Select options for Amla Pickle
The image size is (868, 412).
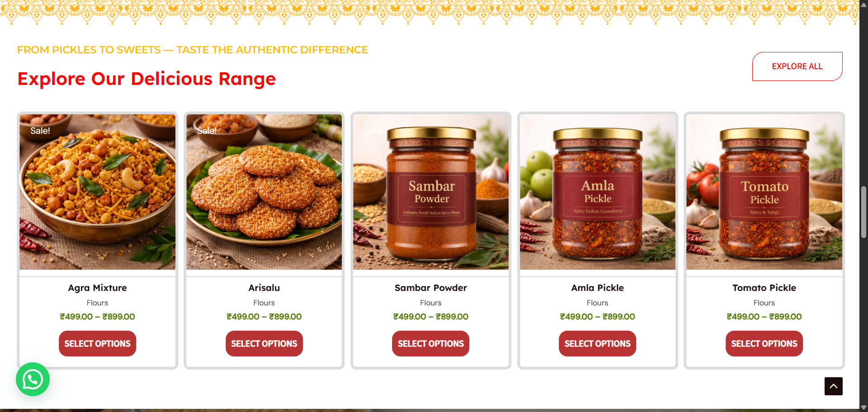point(597,344)
